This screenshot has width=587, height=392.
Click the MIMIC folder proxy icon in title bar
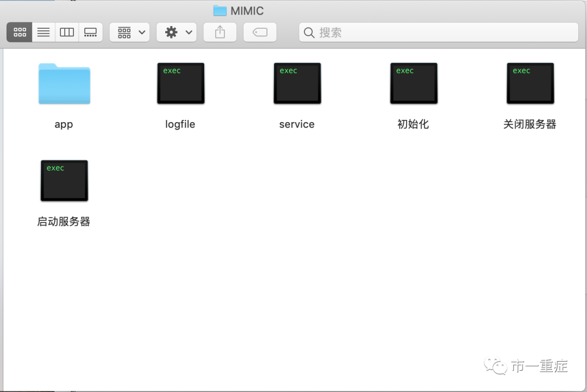pos(220,11)
